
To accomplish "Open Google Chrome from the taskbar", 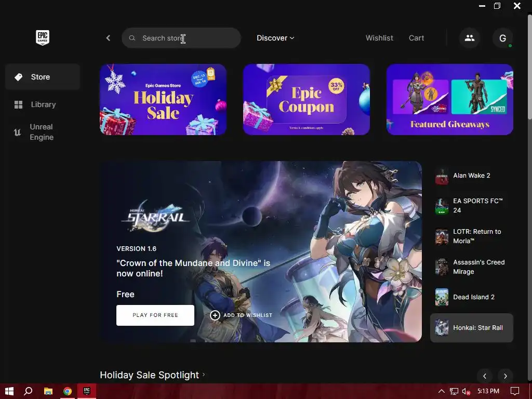I will (x=68, y=391).
